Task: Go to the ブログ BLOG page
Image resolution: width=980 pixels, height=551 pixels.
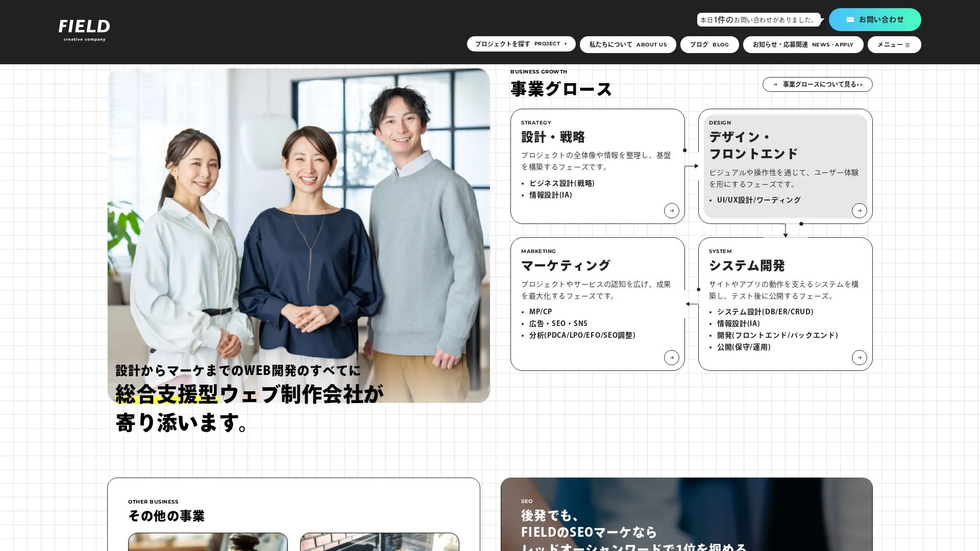Action: (x=709, y=44)
